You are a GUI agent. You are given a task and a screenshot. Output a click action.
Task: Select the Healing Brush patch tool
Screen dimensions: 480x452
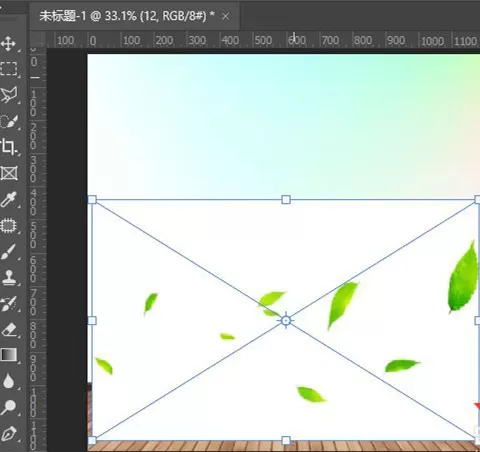[8, 226]
